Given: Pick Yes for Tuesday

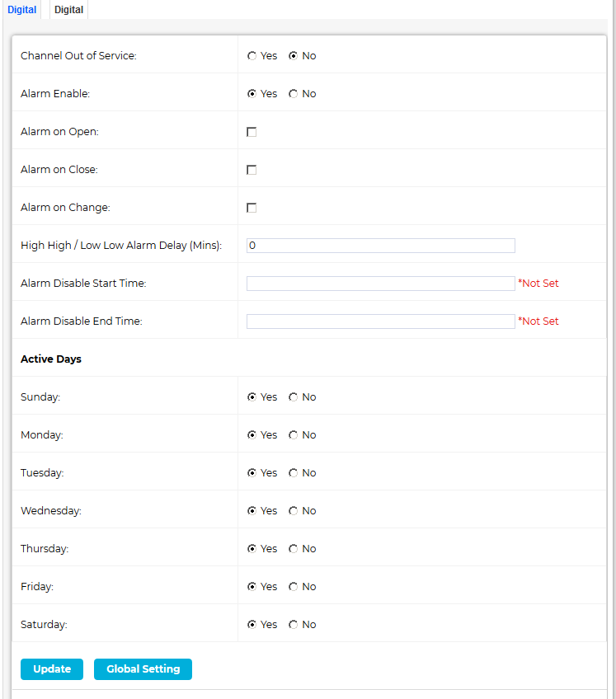Looking at the screenshot, I should tap(252, 472).
